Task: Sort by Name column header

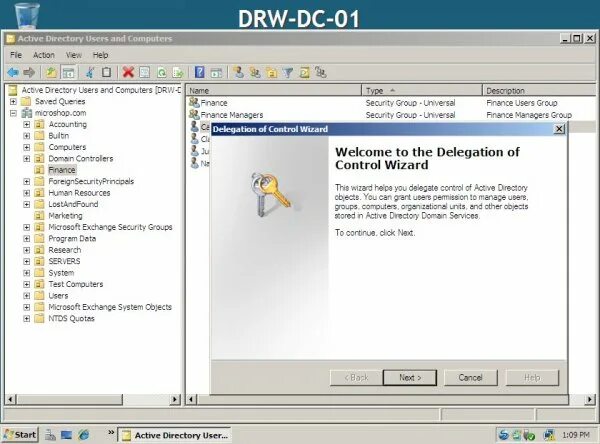Action: click(274, 91)
